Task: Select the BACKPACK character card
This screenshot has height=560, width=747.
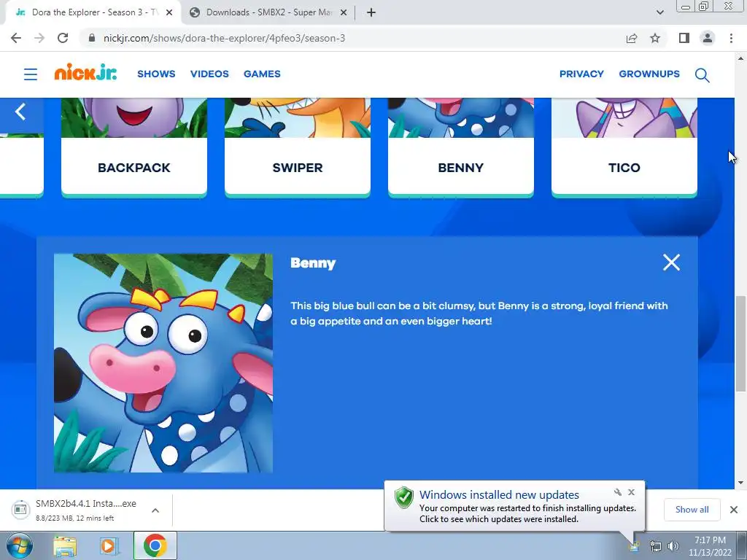Action: pos(134,147)
